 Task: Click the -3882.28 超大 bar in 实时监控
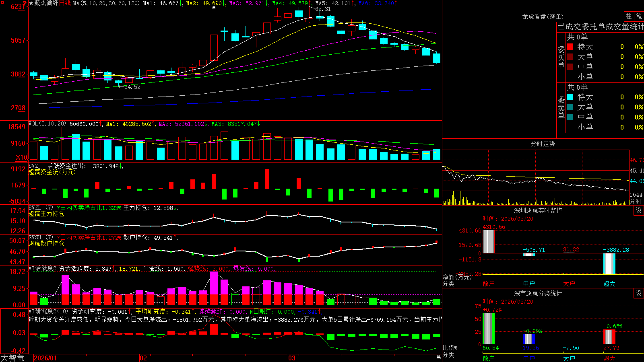click(x=609, y=264)
